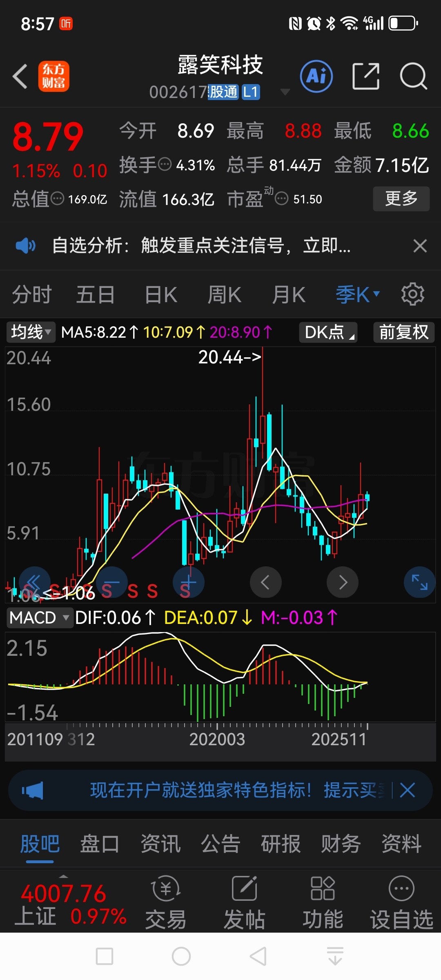Tap the hide-navigation-bar arrow icon
Viewport: 441px width, 980px height.
pos(335,956)
